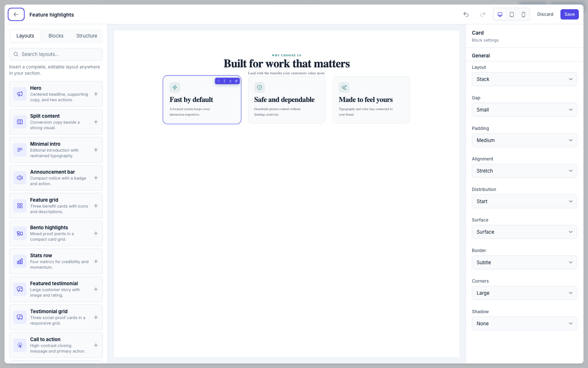Screen dimensions: 588x368
Task: Select the Safe and dependable card title
Action: pyautogui.click(x=284, y=100)
